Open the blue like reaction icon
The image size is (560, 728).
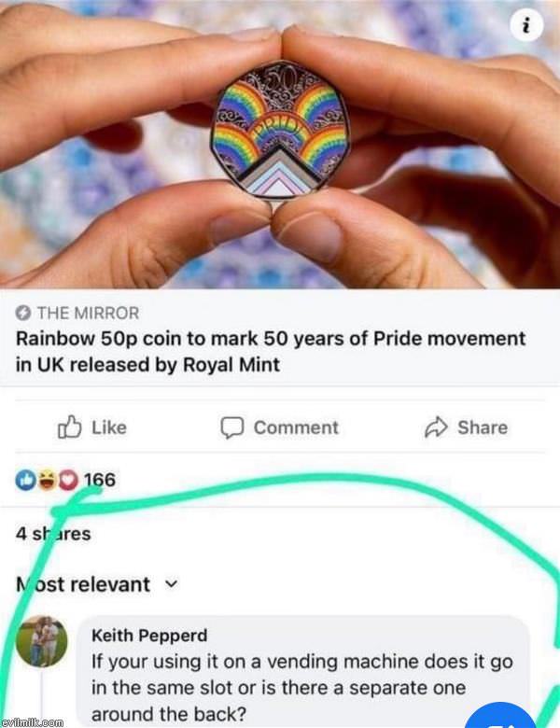click(25, 480)
